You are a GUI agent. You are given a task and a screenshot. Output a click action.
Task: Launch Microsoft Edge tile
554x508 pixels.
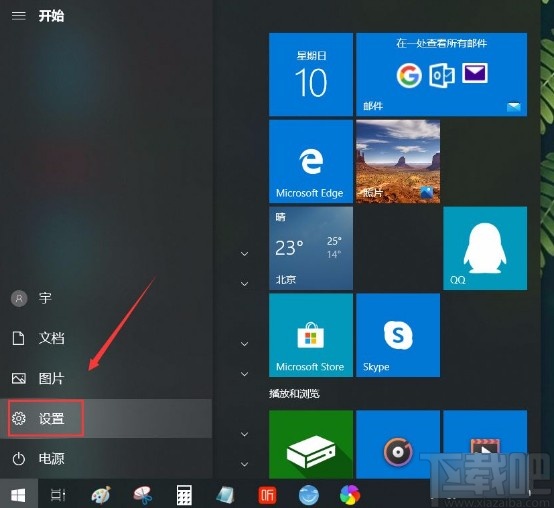311,161
